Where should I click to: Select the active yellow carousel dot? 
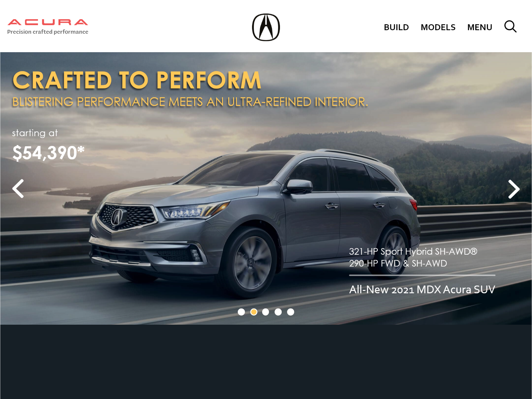pyautogui.click(x=254, y=312)
